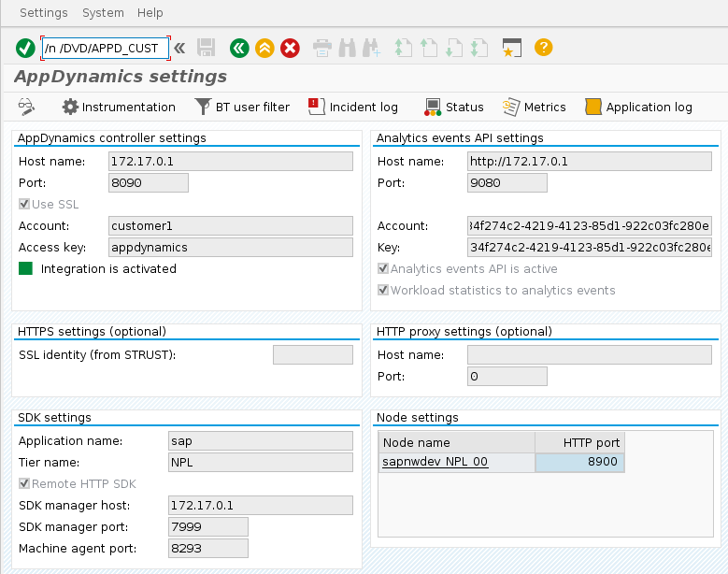Open the Metrics view

point(534,107)
